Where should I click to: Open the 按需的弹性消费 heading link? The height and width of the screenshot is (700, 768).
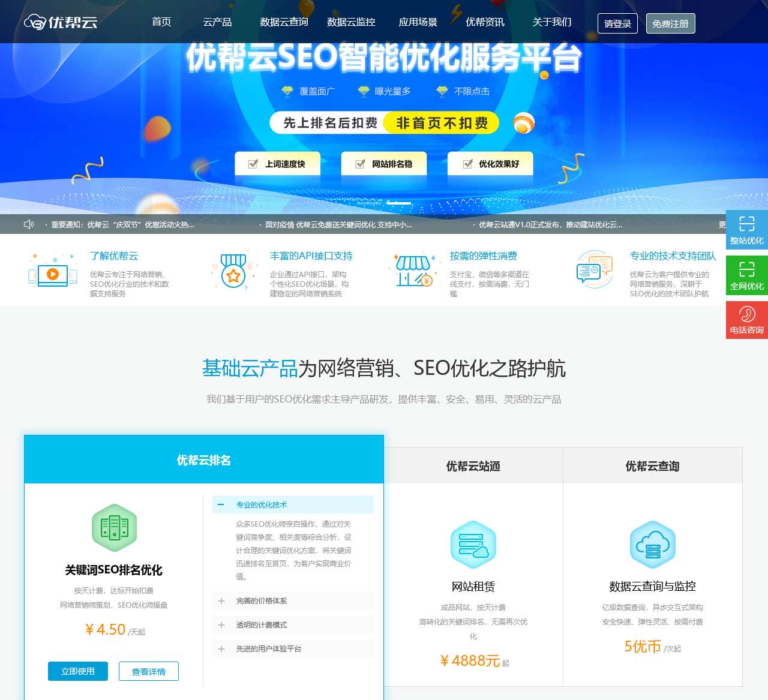(484, 256)
